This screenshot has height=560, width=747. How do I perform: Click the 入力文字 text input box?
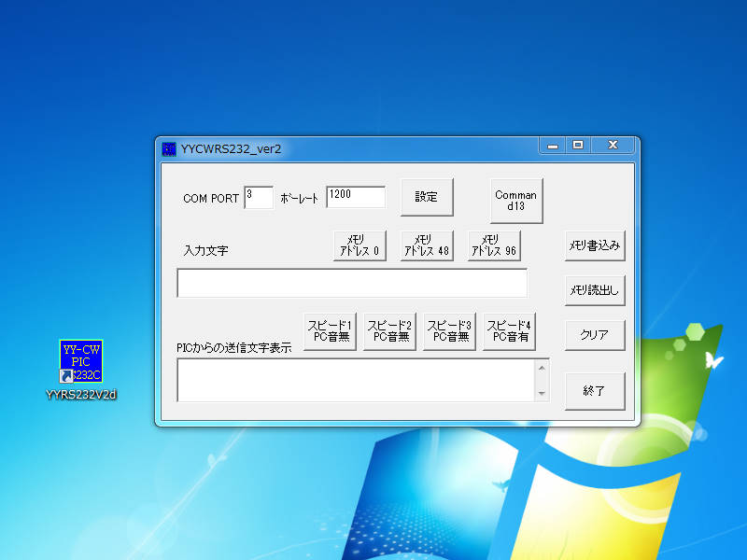[x=352, y=283]
